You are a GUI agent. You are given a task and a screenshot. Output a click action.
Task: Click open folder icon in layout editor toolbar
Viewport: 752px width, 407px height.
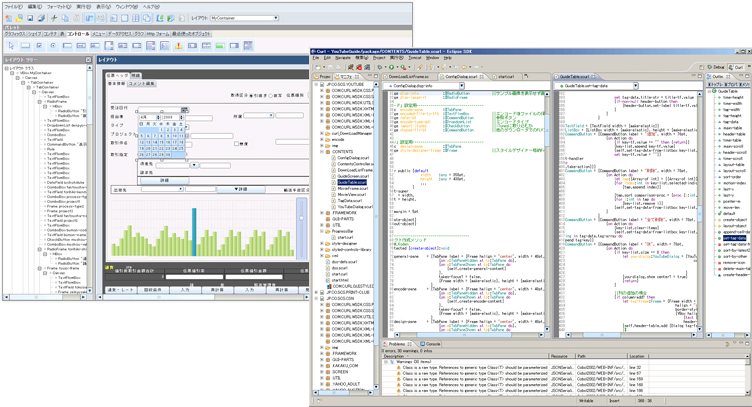[19, 18]
